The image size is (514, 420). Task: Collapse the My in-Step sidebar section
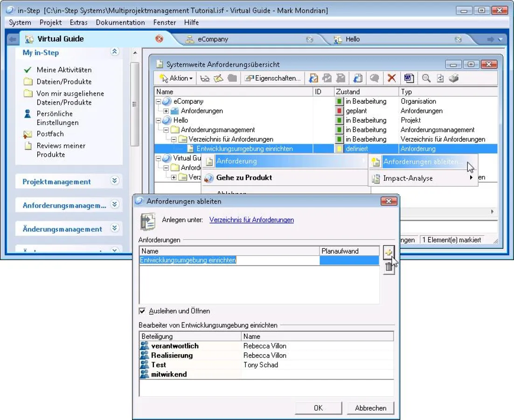(x=115, y=52)
